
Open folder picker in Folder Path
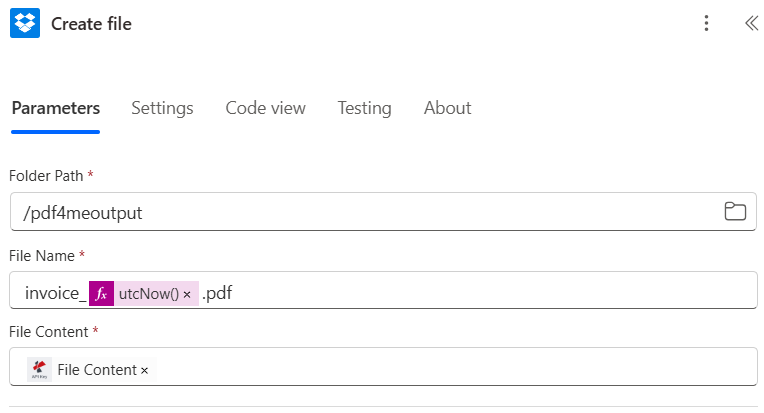click(x=735, y=211)
